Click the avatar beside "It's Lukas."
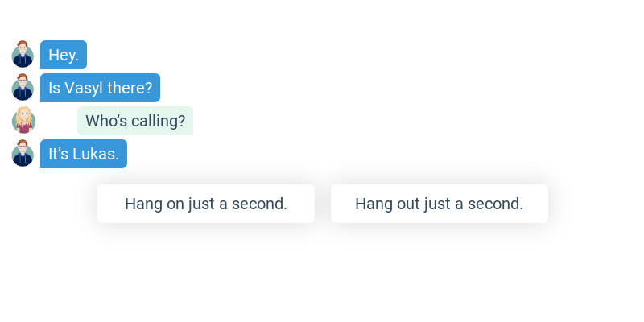 (x=23, y=154)
